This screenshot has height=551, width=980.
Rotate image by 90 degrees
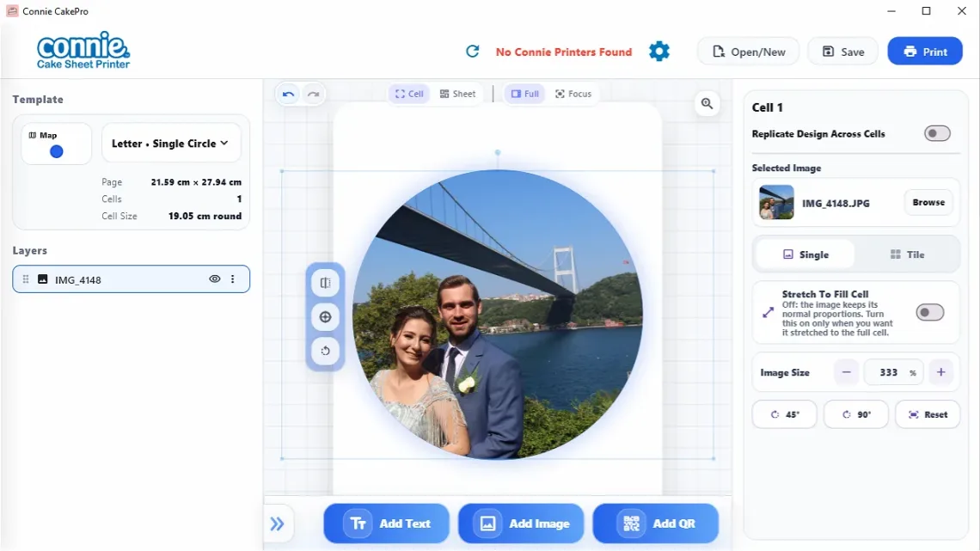(855, 414)
